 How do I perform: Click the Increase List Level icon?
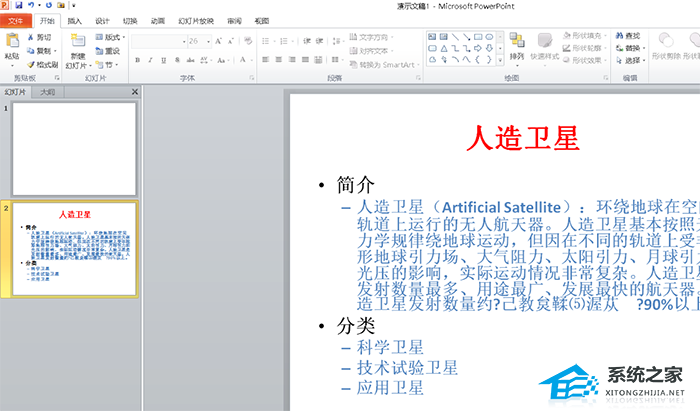[x=320, y=41]
